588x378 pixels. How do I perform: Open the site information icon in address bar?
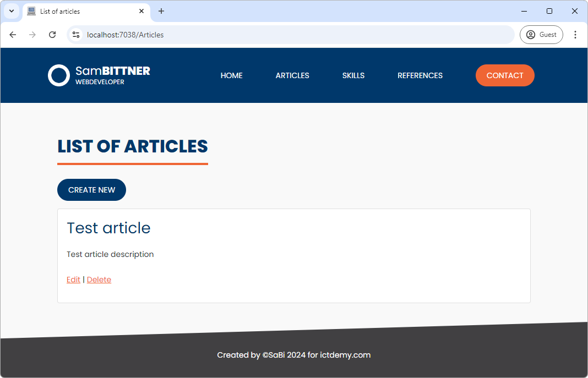point(76,35)
